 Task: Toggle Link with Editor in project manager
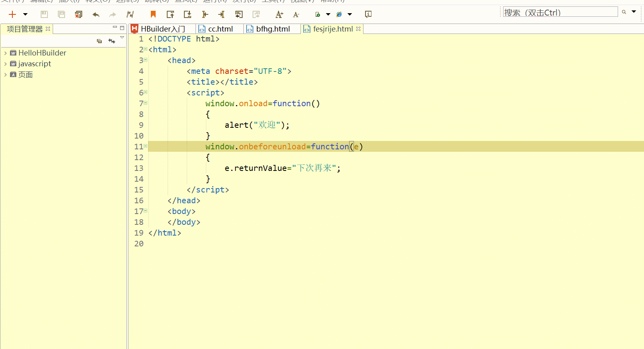coord(112,41)
